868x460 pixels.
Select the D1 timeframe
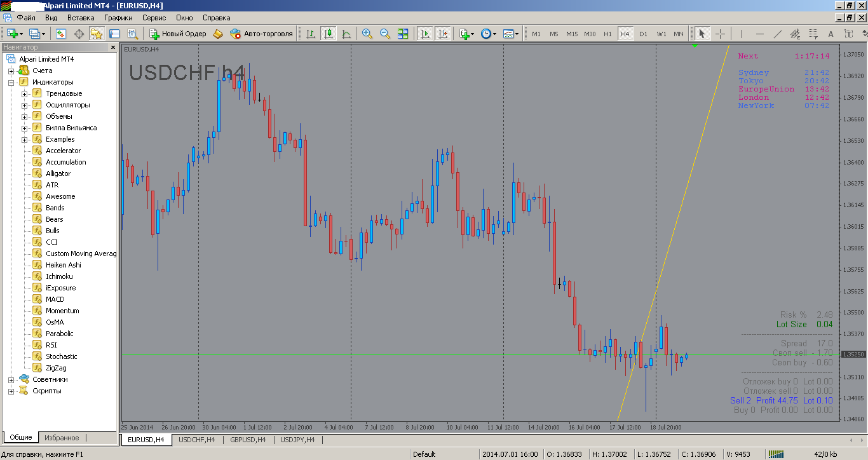pyautogui.click(x=643, y=34)
